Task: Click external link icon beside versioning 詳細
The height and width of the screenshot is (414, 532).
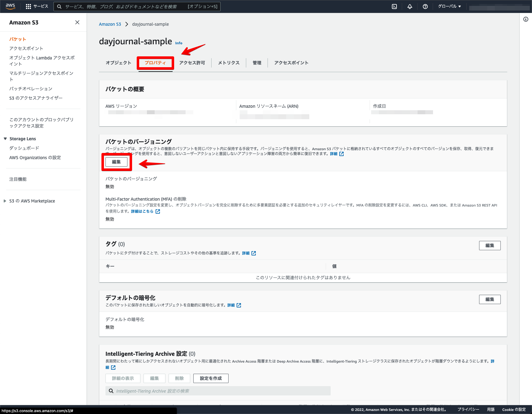Action: tap(341, 154)
